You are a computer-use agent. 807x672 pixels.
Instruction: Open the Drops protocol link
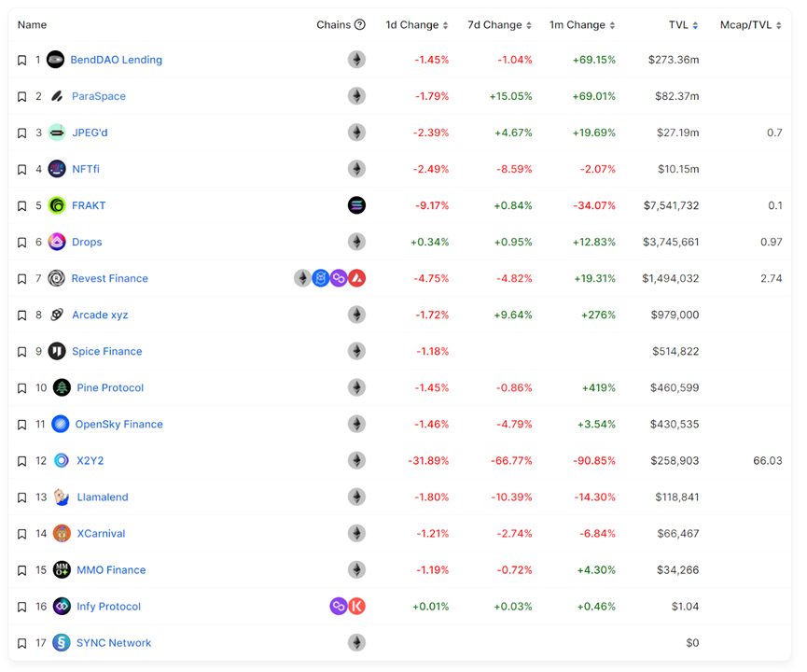(87, 242)
